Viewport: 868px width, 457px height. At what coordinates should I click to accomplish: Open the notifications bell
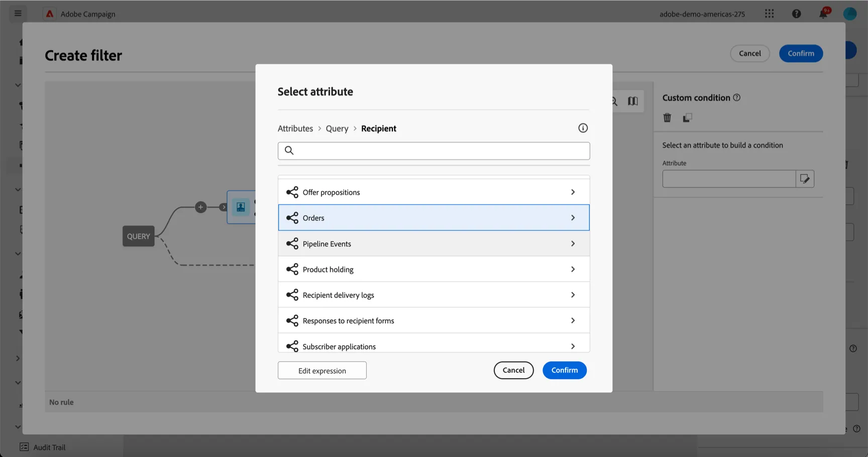(x=823, y=14)
